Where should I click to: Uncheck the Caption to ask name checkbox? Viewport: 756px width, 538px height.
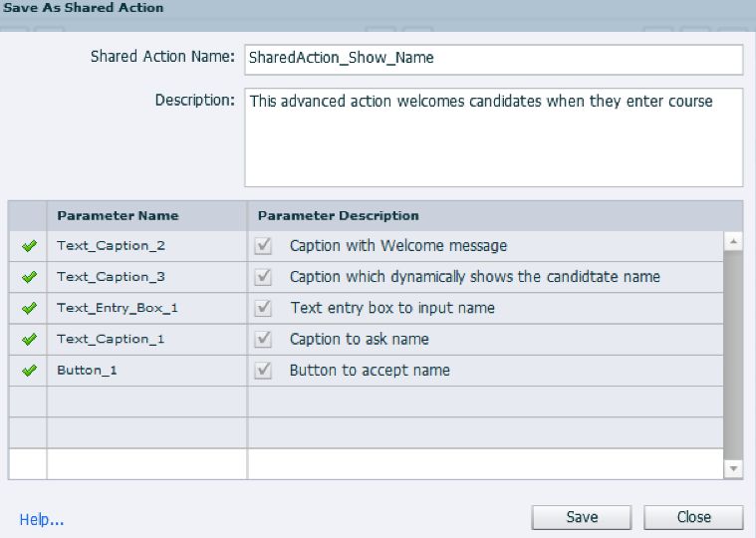[x=264, y=339]
